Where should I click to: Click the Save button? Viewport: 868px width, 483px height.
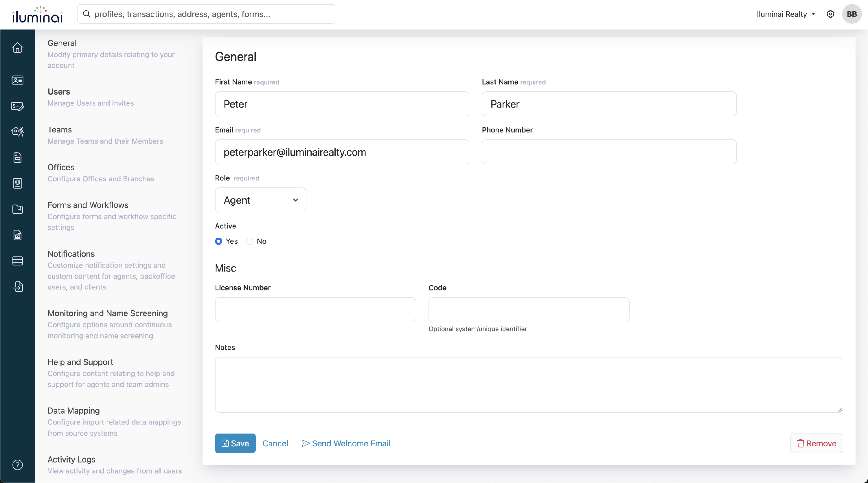click(x=235, y=443)
